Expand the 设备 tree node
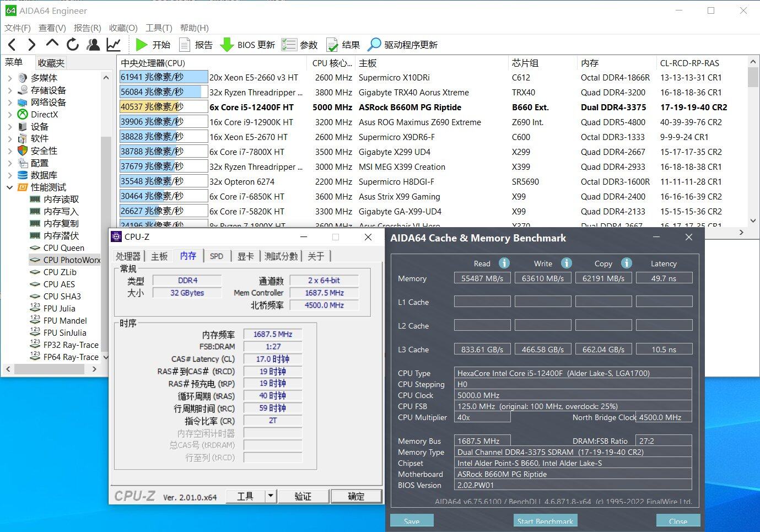This screenshot has width=760, height=532. (x=10, y=127)
